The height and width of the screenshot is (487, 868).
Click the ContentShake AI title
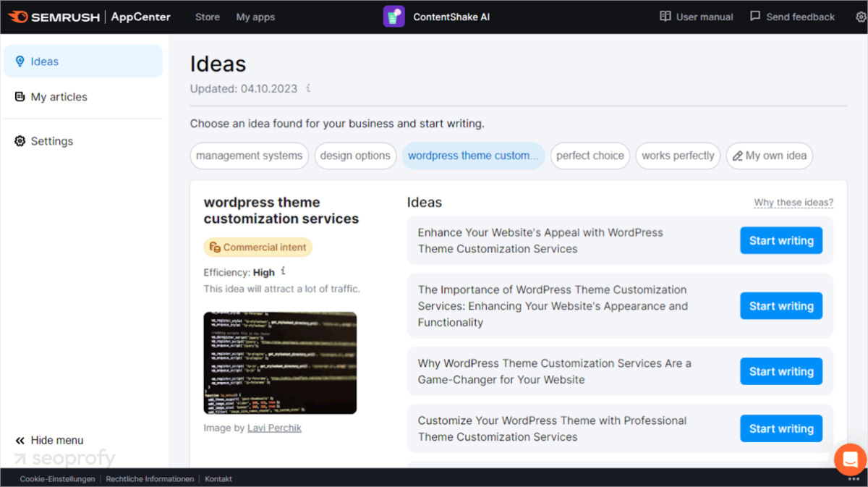click(451, 17)
